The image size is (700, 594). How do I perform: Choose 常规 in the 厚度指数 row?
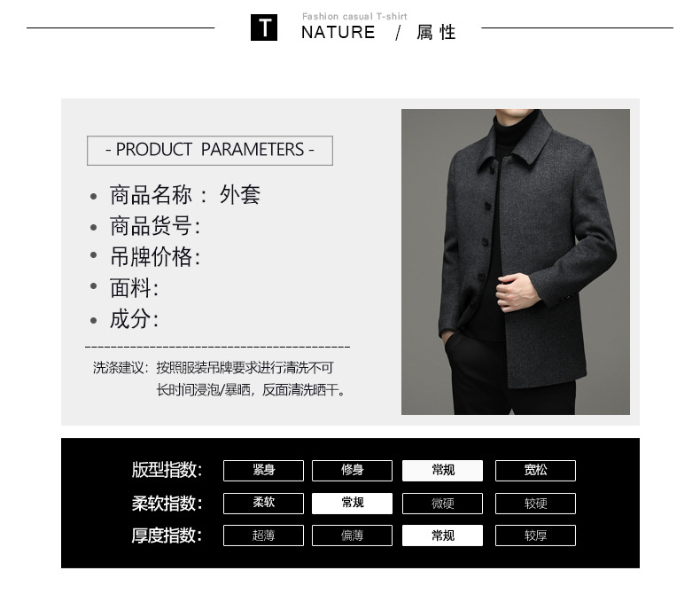[x=442, y=535]
